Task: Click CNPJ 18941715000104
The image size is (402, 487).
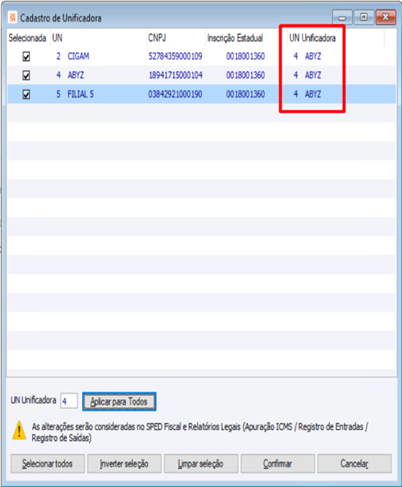Action: point(175,75)
